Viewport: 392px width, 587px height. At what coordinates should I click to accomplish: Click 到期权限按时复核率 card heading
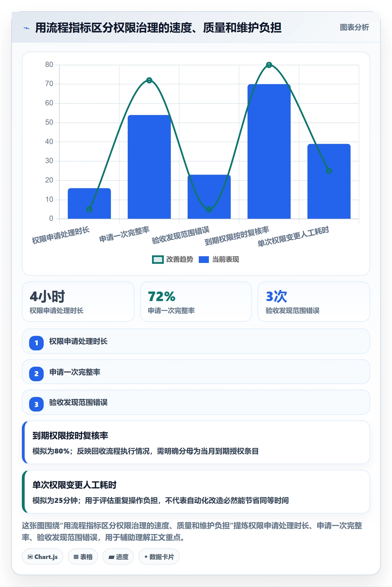70,436
